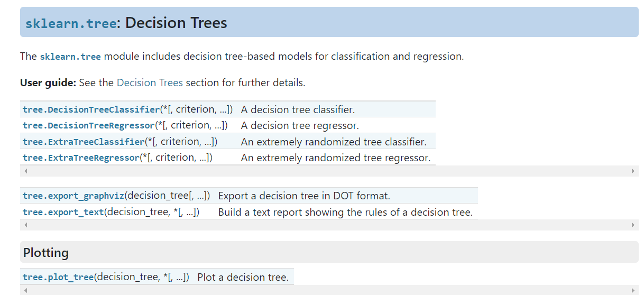
Task: Open tree.DecisionTreeClassifier documentation
Action: [91, 109]
